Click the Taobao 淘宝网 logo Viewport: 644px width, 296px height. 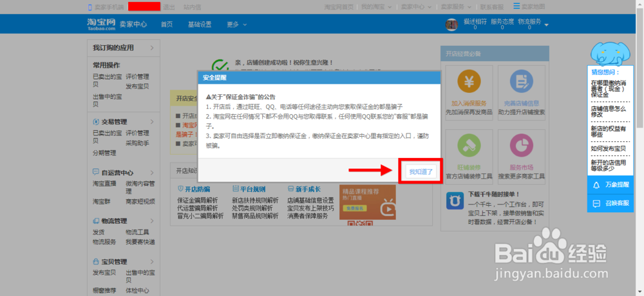pos(102,24)
